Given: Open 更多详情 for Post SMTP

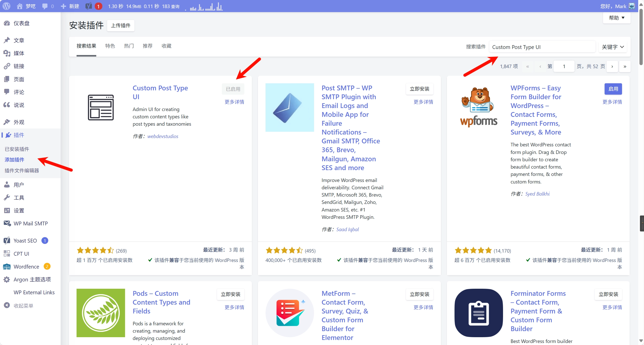Looking at the screenshot, I should coord(423,102).
